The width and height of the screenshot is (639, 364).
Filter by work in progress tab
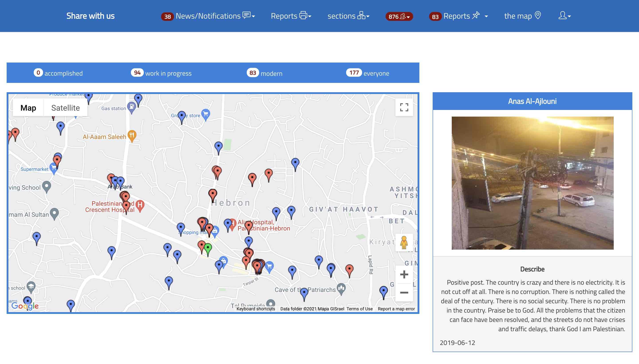(161, 73)
